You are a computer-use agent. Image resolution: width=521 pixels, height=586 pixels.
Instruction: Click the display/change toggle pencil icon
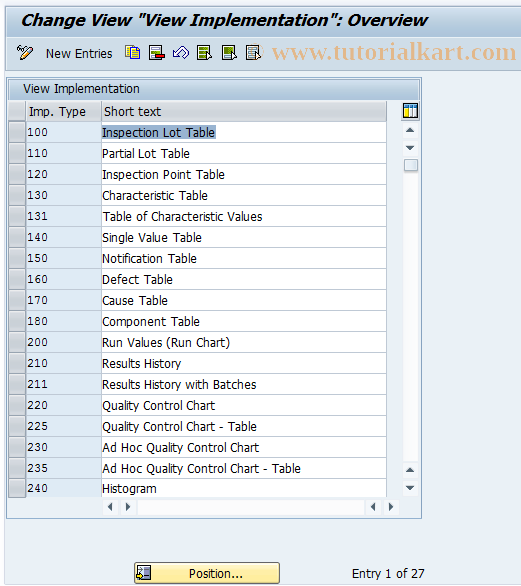coord(25,53)
